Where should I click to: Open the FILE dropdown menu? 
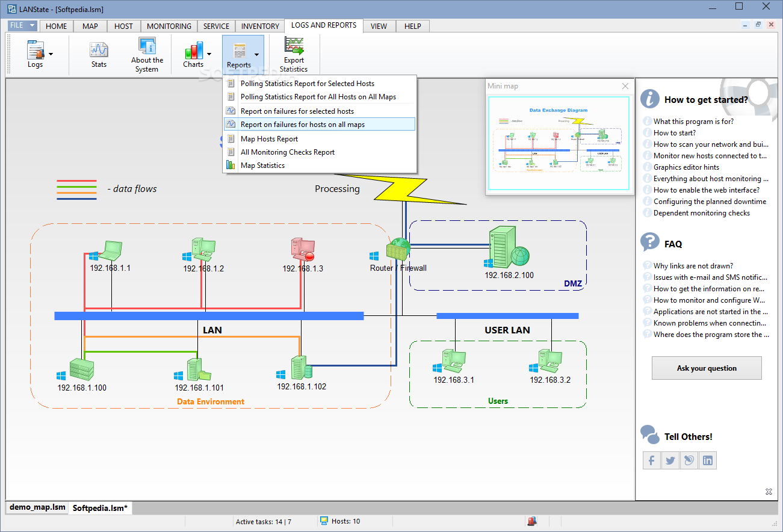pos(23,25)
